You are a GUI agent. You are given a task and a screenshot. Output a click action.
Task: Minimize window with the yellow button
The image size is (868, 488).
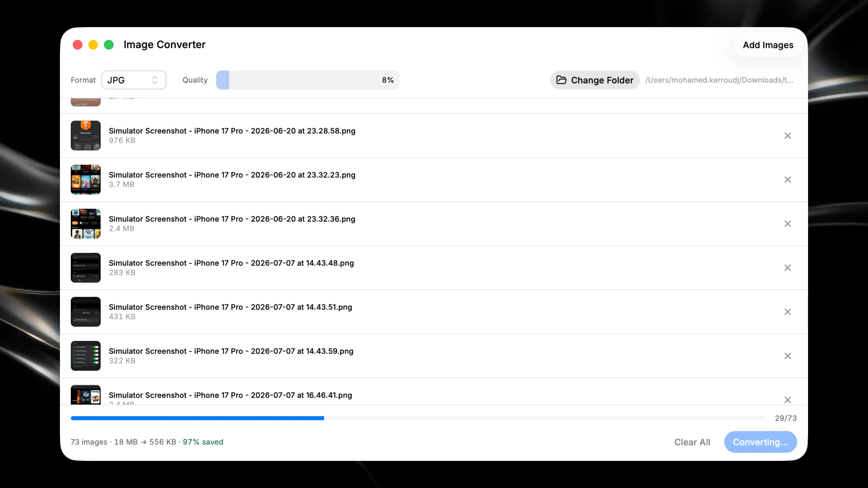pos(93,45)
